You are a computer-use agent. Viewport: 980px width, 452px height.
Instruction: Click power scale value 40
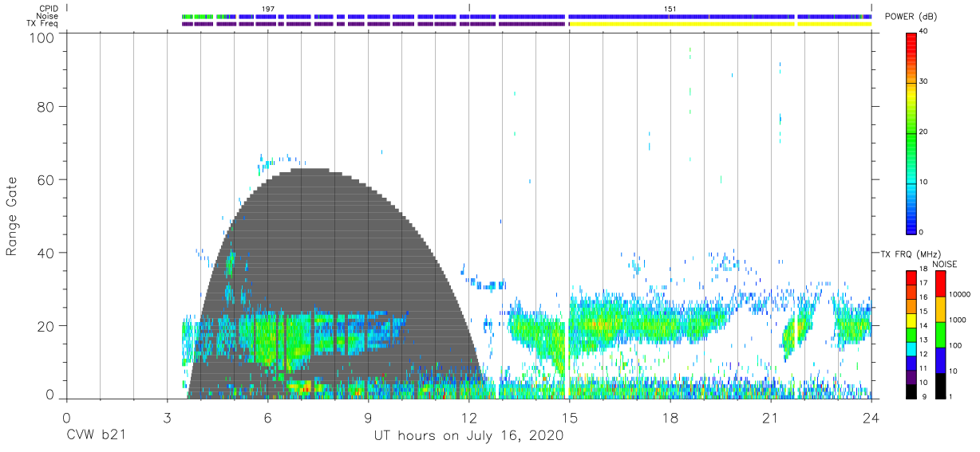(924, 32)
